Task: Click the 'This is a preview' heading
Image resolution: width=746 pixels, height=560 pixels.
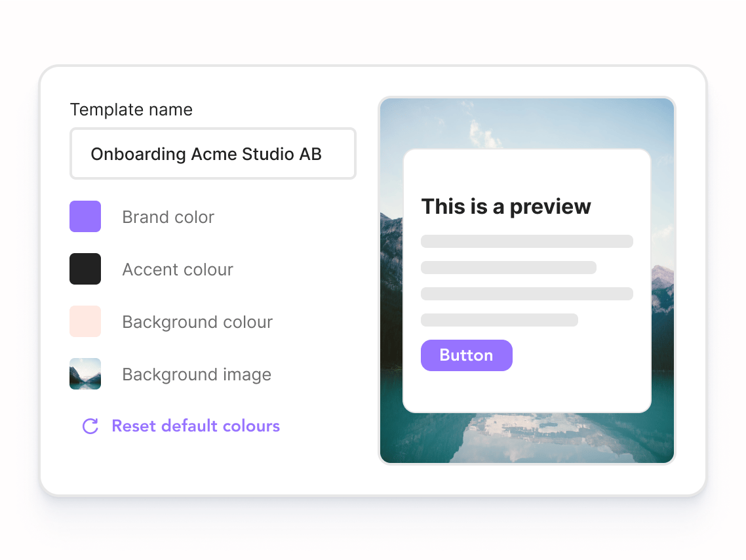Action: click(x=505, y=207)
